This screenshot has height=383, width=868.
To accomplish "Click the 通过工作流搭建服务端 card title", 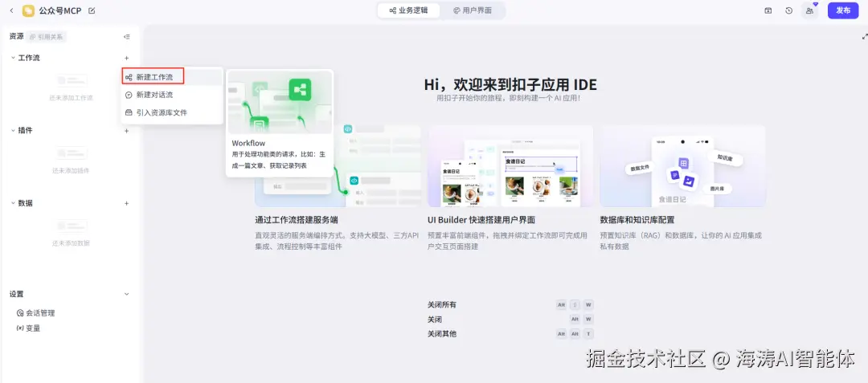I will coord(296,220).
